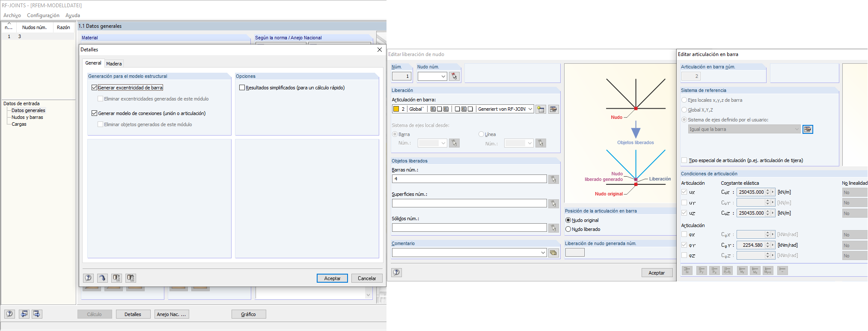
Task: Open help in the Editar liberación de nudo dialog
Action: point(397,272)
